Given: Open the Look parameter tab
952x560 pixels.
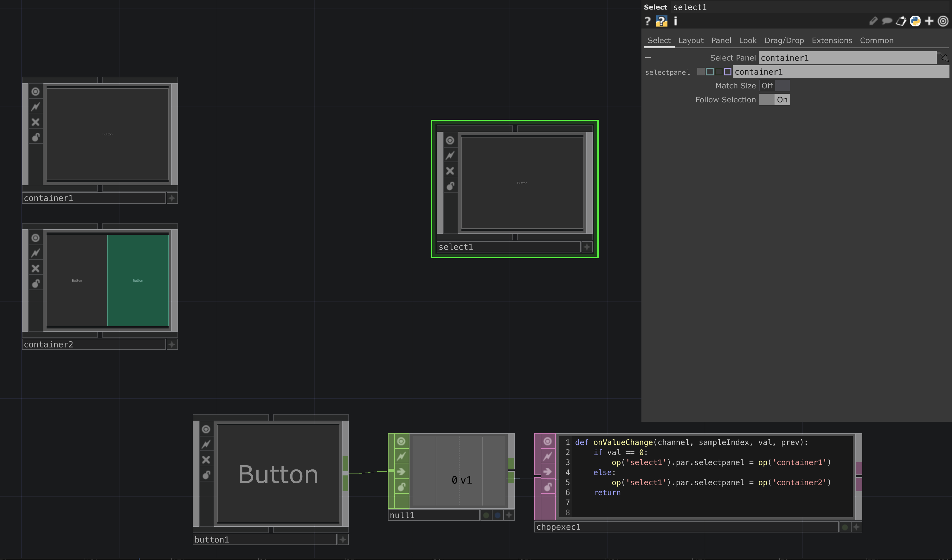Looking at the screenshot, I should click(748, 41).
